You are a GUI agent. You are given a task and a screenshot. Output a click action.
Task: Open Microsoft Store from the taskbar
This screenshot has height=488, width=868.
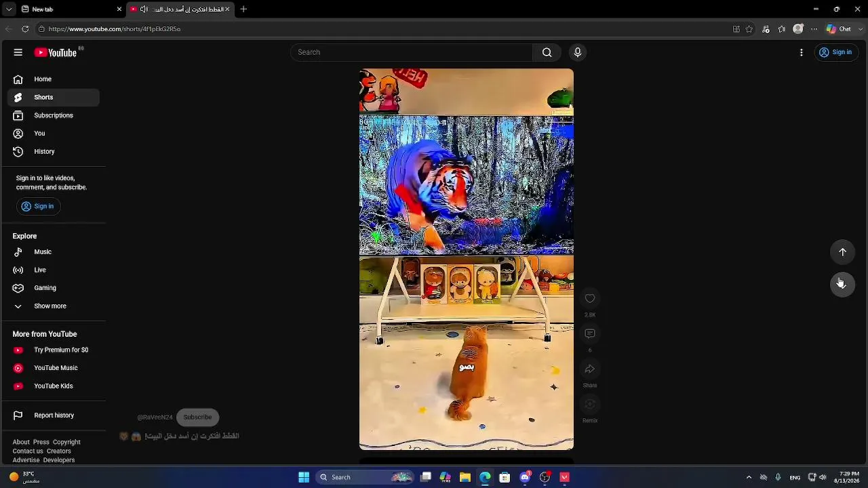[x=505, y=477]
